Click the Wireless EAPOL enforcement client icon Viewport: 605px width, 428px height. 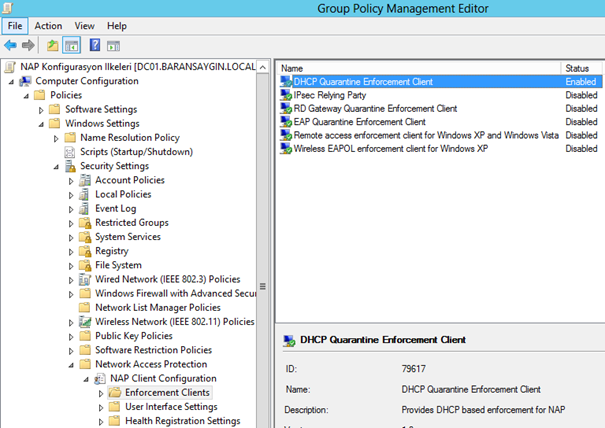pyautogui.click(x=286, y=149)
